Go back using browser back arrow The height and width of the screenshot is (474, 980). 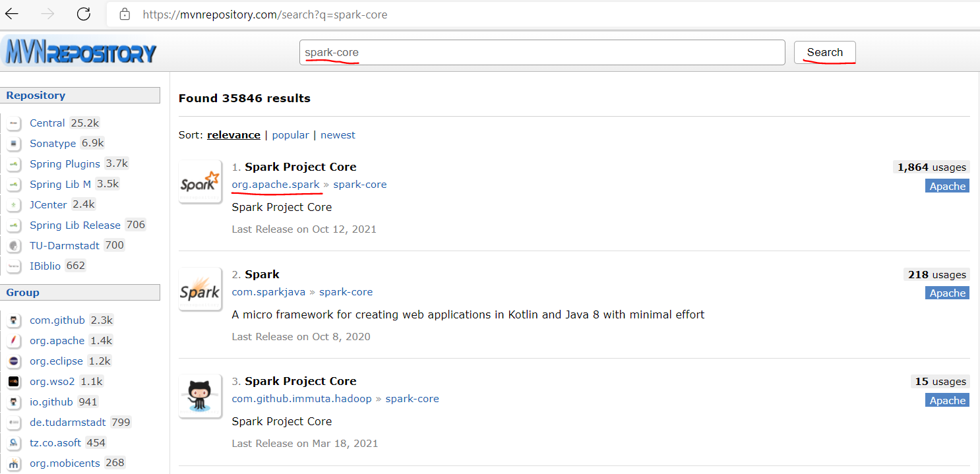(x=12, y=14)
